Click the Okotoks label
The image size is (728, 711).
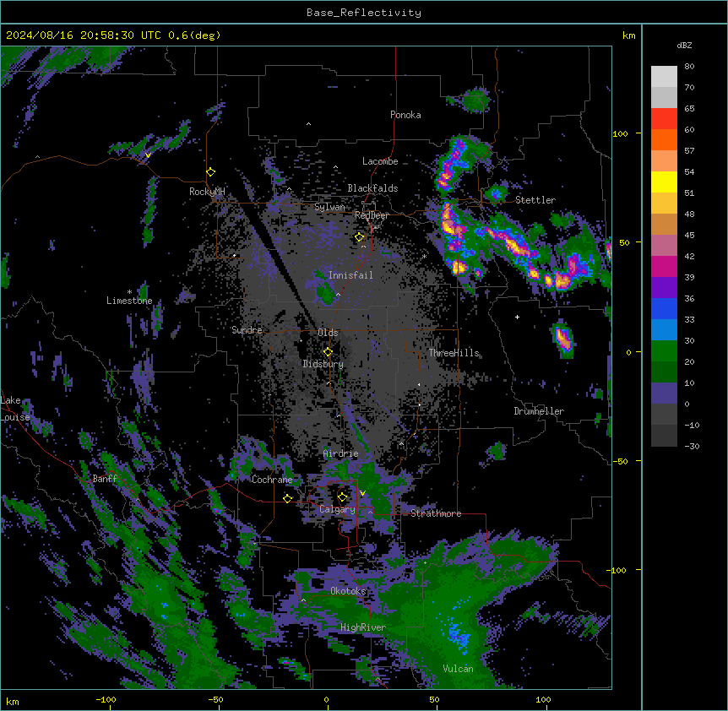348,591
